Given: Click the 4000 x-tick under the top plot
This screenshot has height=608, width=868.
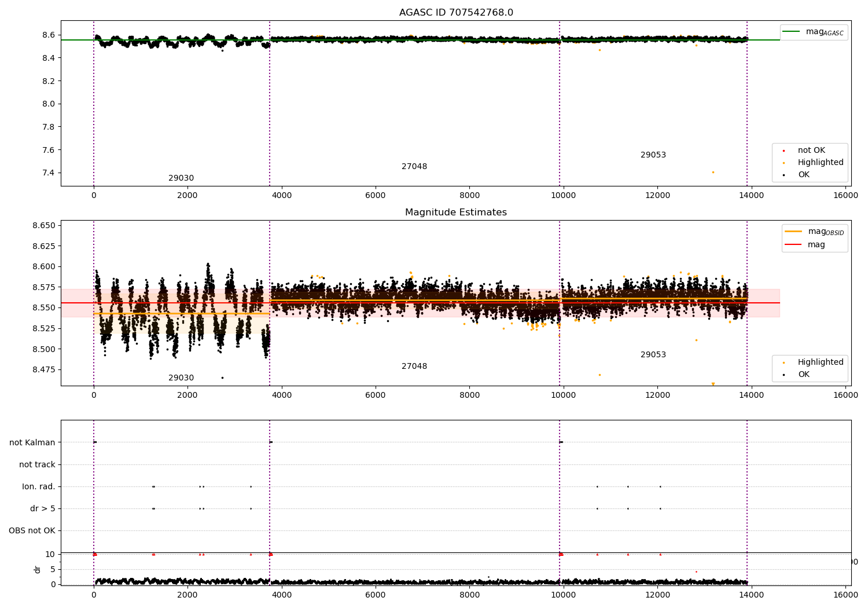Looking at the screenshot, I should pyautogui.click(x=281, y=196).
